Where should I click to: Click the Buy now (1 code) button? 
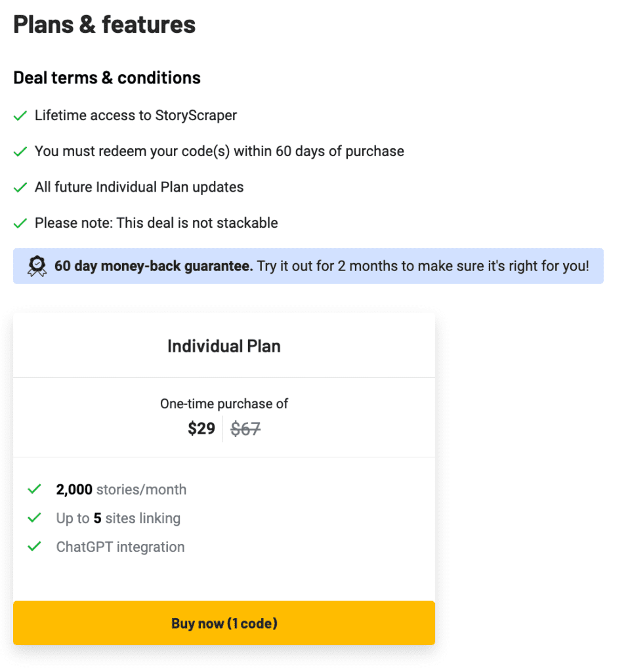pyautogui.click(x=224, y=623)
